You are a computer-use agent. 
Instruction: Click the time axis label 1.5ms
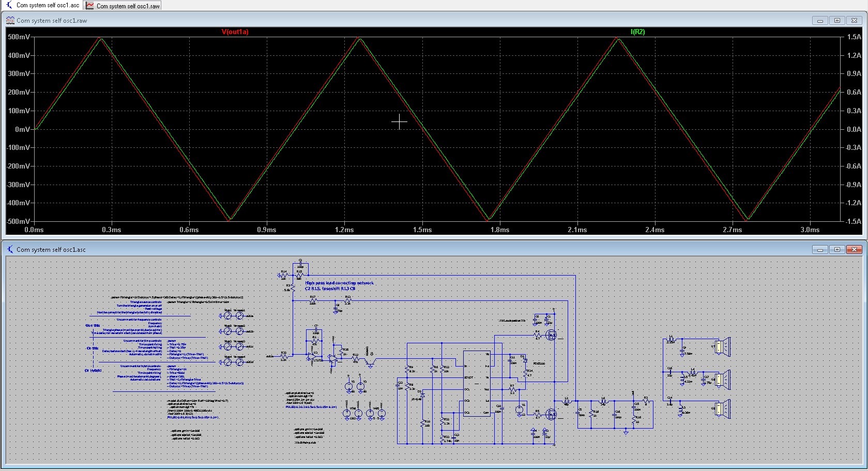tap(422, 230)
